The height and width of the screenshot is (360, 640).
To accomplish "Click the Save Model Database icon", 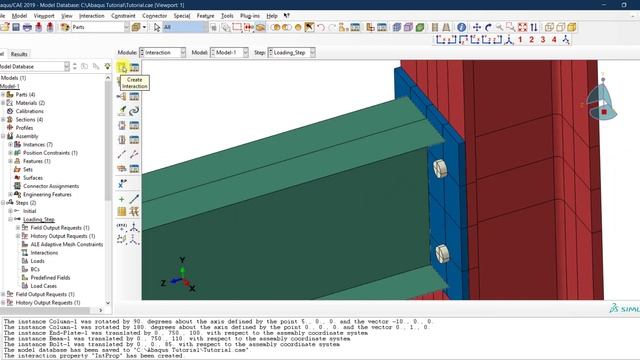I will pyautogui.click(x=16, y=27).
